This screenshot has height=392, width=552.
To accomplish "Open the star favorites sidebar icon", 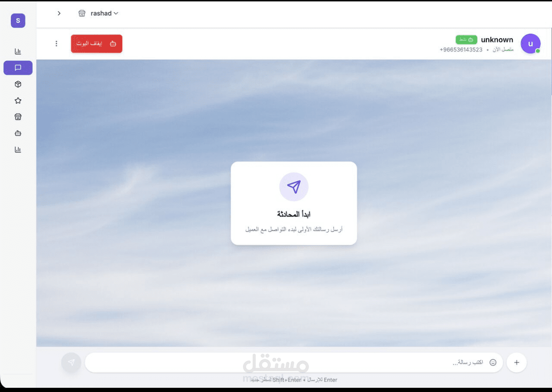I will point(18,101).
